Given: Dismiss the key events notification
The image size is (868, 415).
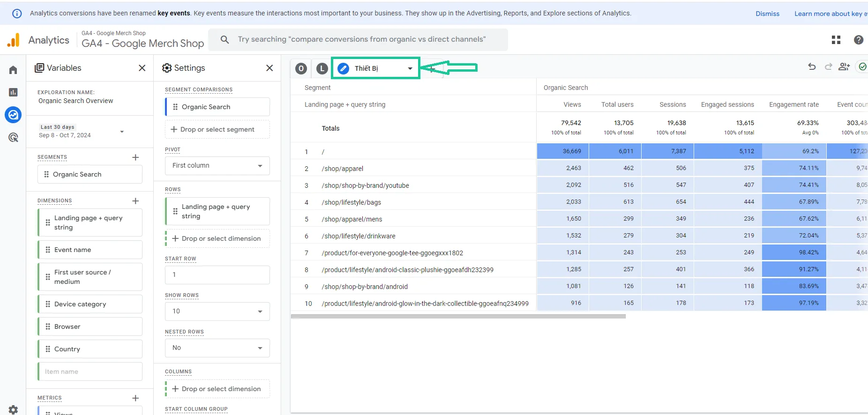Looking at the screenshot, I should pos(767,14).
